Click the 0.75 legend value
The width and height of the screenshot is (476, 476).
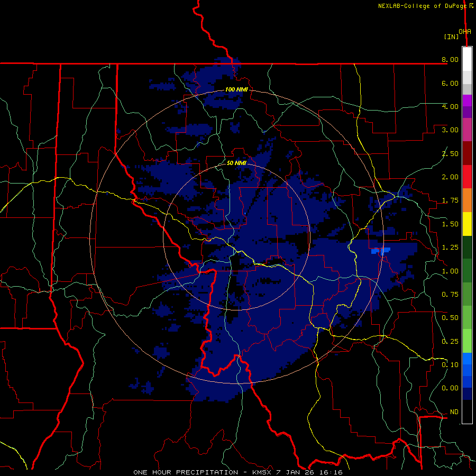(450, 295)
